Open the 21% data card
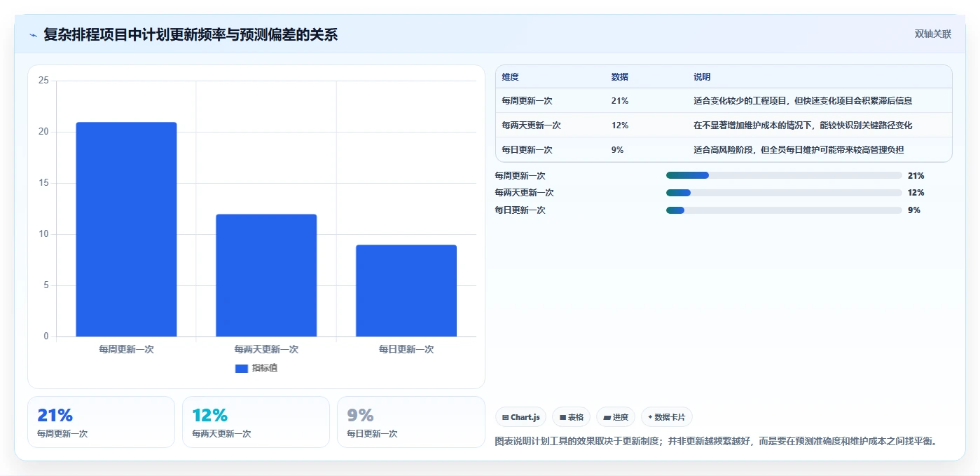 [x=101, y=422]
